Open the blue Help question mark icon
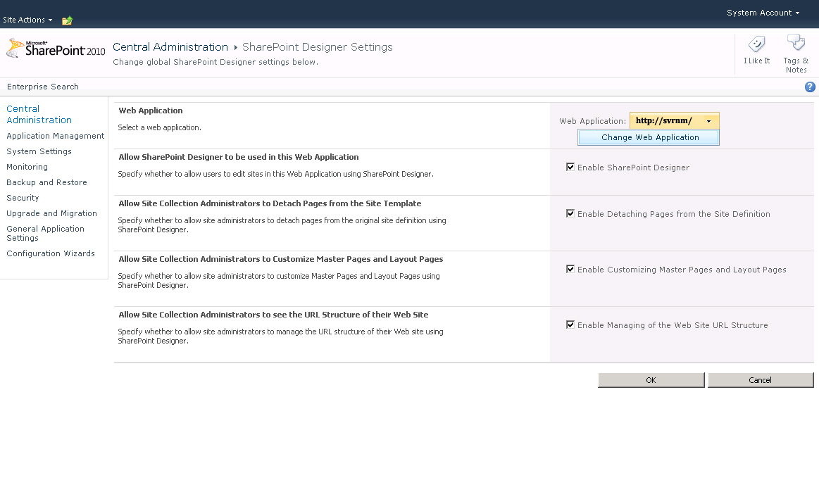This screenshot has width=819, height=504. [x=810, y=87]
